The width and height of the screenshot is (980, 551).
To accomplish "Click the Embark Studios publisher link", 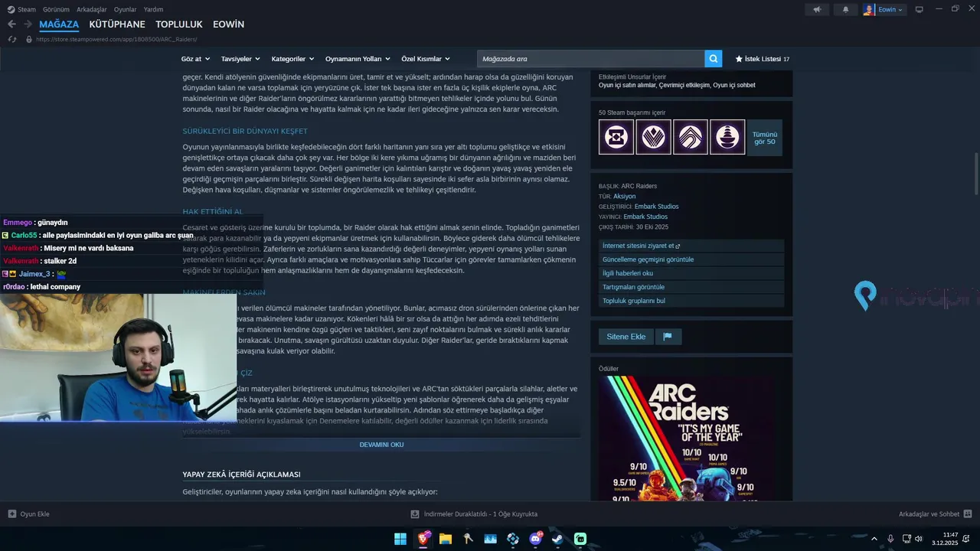I will (645, 217).
